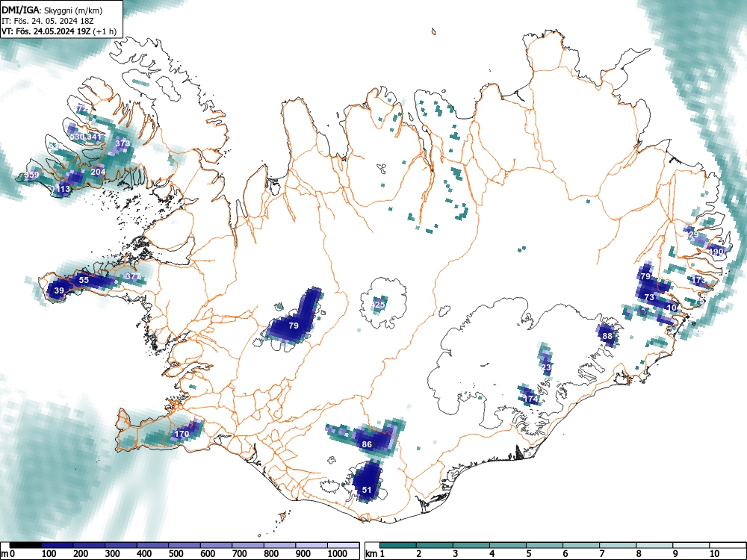Viewport: 747px width, 560px height.
Task: Click the 'DMI/IGA: Skyggni (m/km)' title text
Action: point(52,10)
